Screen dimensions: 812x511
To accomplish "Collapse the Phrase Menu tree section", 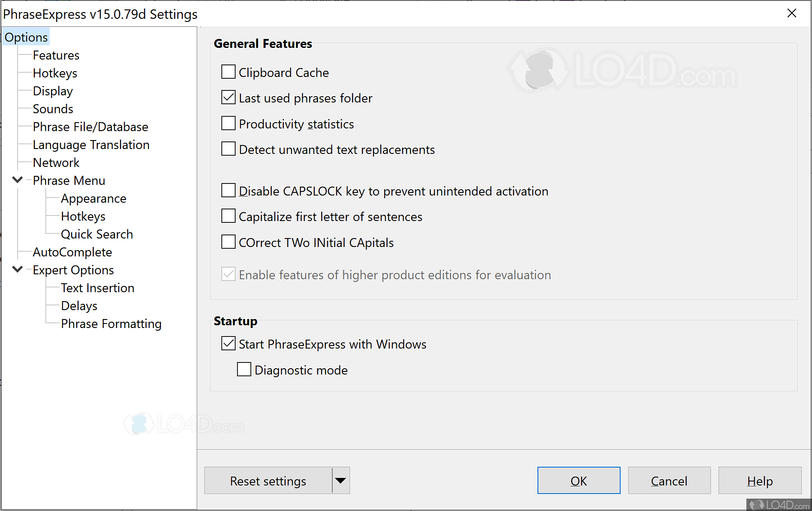I will pyautogui.click(x=17, y=180).
